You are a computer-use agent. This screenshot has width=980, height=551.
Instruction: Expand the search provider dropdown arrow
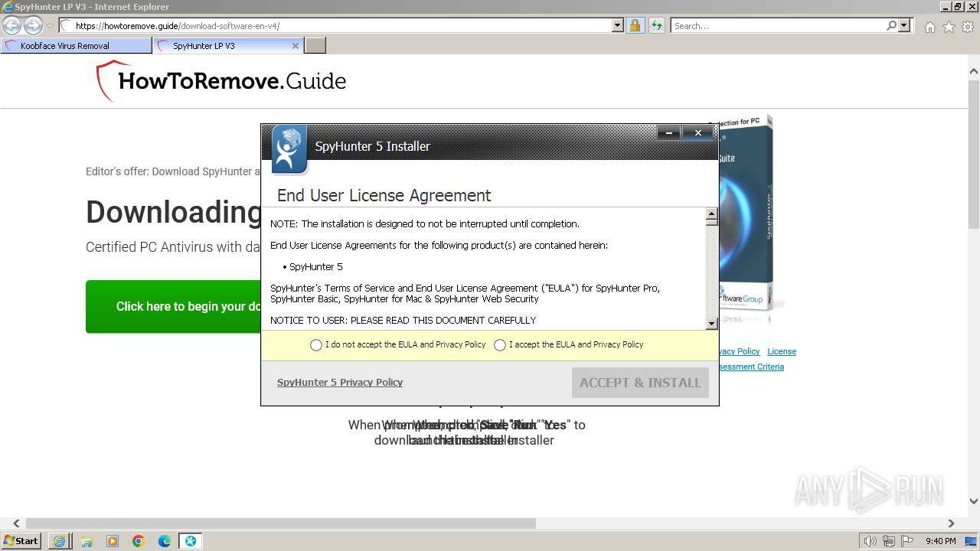904,26
